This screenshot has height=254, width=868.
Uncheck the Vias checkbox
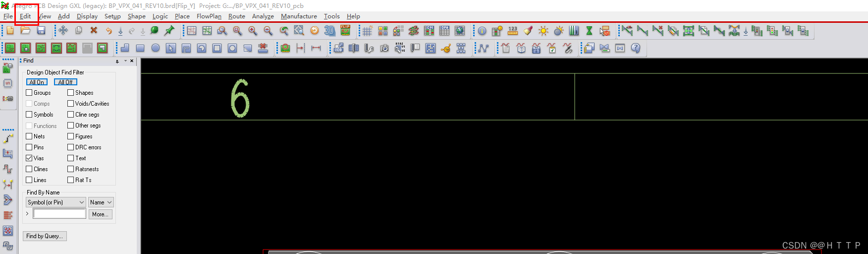[29, 158]
